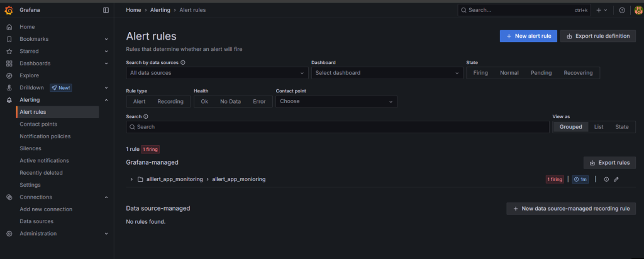Go to Alerting breadcrumb link
644x259 pixels.
(x=160, y=10)
